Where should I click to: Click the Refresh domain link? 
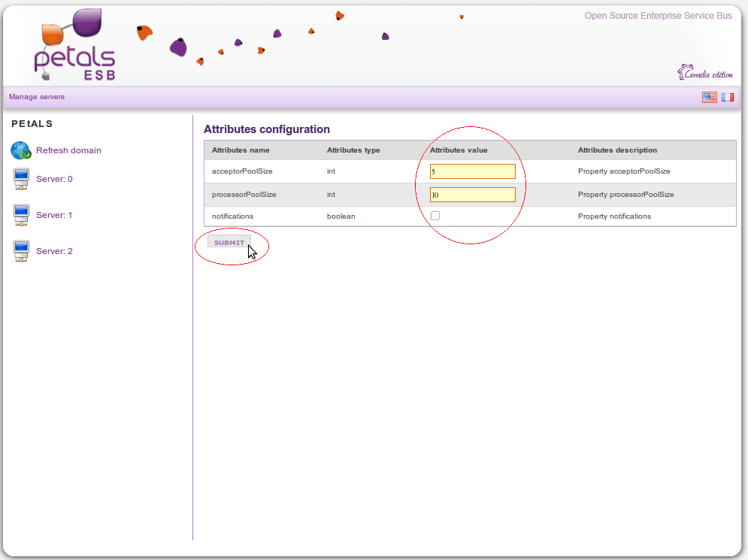(68, 150)
